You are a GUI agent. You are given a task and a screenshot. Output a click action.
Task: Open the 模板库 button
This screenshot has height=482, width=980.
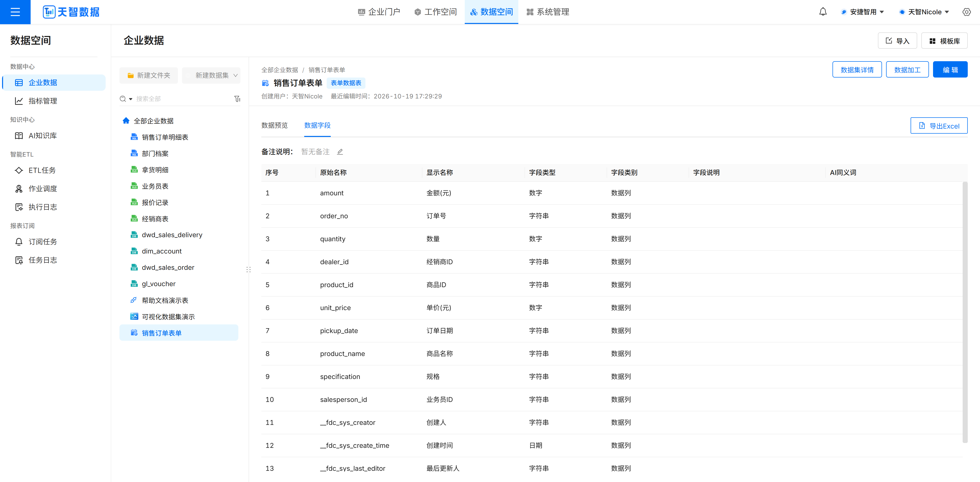[x=944, y=41]
